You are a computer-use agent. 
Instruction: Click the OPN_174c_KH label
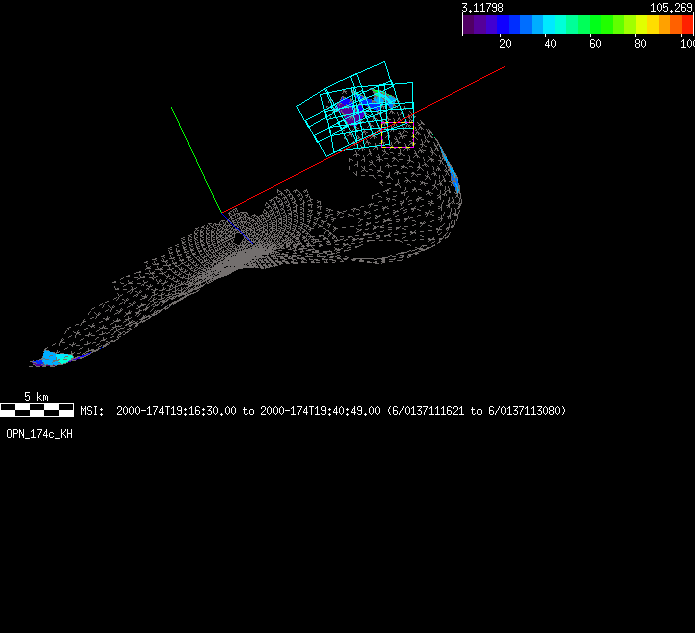[x=39, y=434]
